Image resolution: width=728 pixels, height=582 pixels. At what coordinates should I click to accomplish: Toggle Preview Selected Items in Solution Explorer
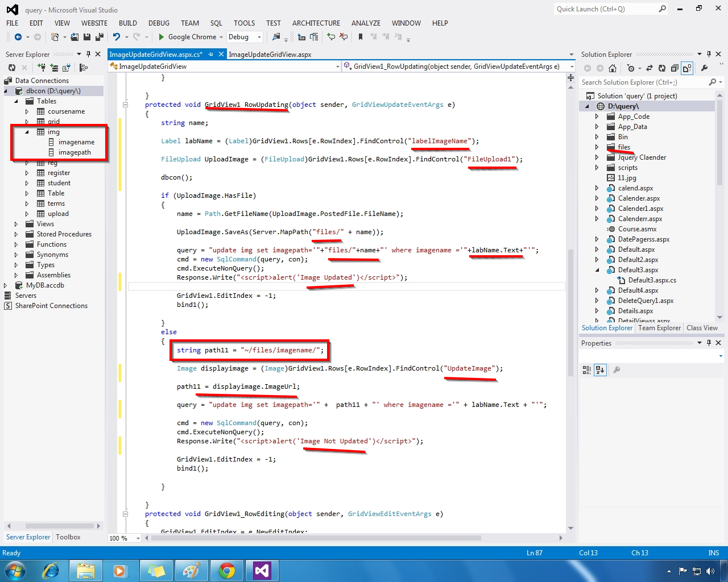[x=686, y=67]
